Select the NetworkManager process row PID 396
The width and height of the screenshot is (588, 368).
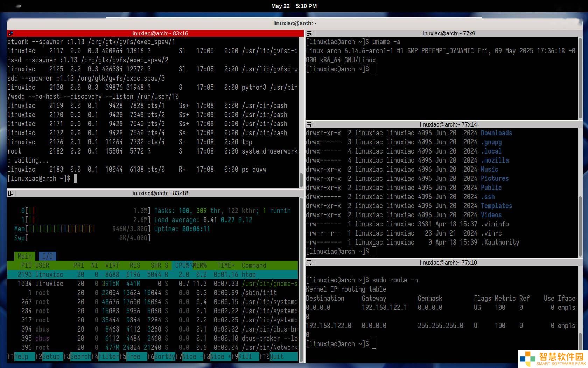pos(153,347)
